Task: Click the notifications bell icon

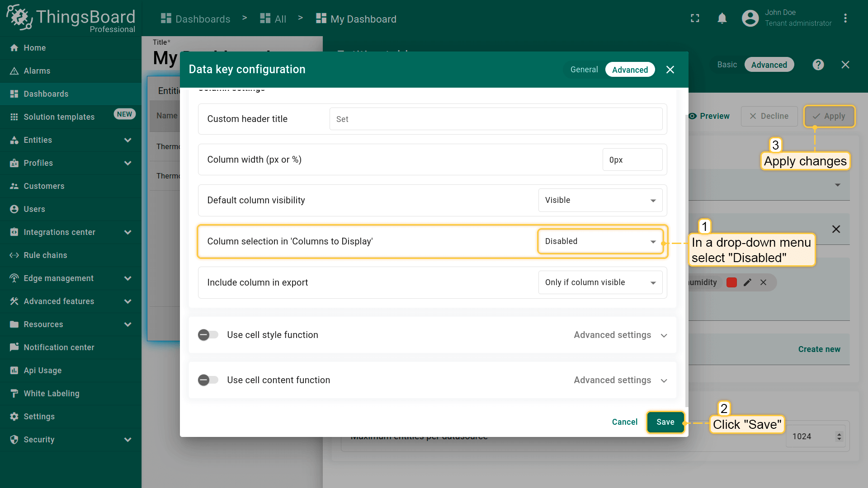Action: 722,19
